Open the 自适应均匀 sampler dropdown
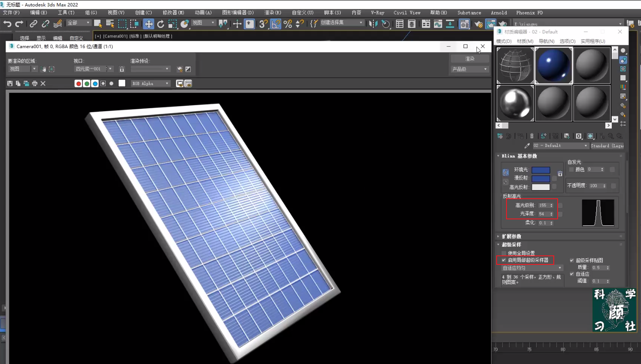The height and width of the screenshot is (364, 641). [532, 268]
